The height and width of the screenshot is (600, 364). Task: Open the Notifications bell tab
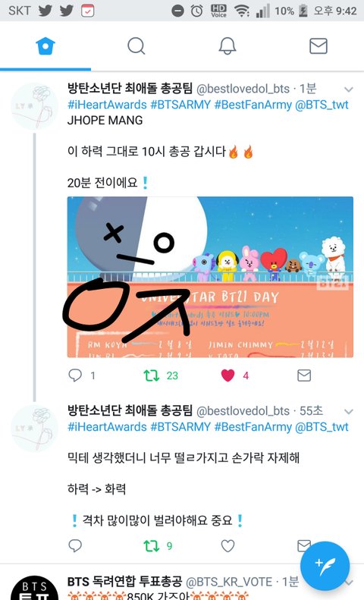coord(227,46)
